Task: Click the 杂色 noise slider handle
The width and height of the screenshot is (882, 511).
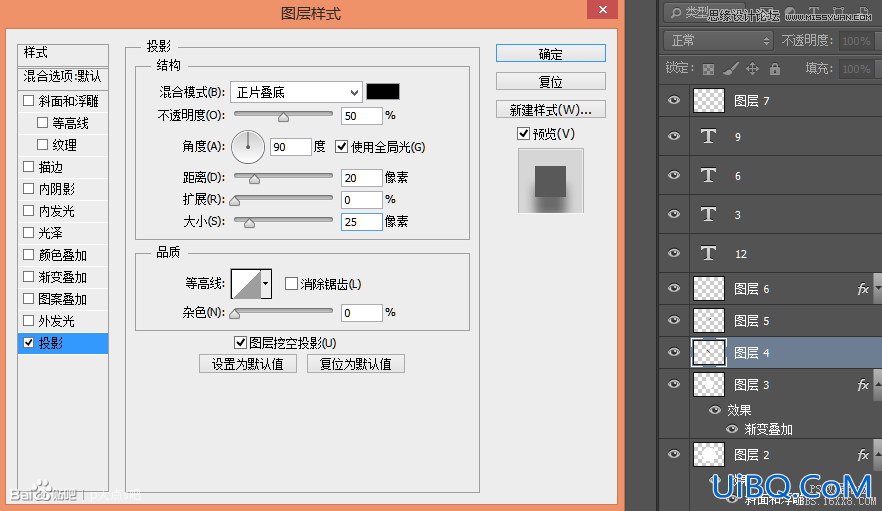Action: tap(235, 313)
